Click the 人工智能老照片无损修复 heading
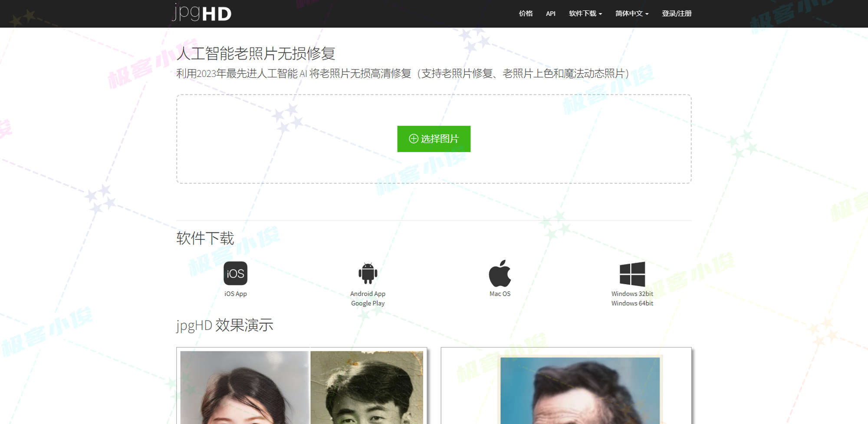The image size is (868, 424). tap(256, 53)
